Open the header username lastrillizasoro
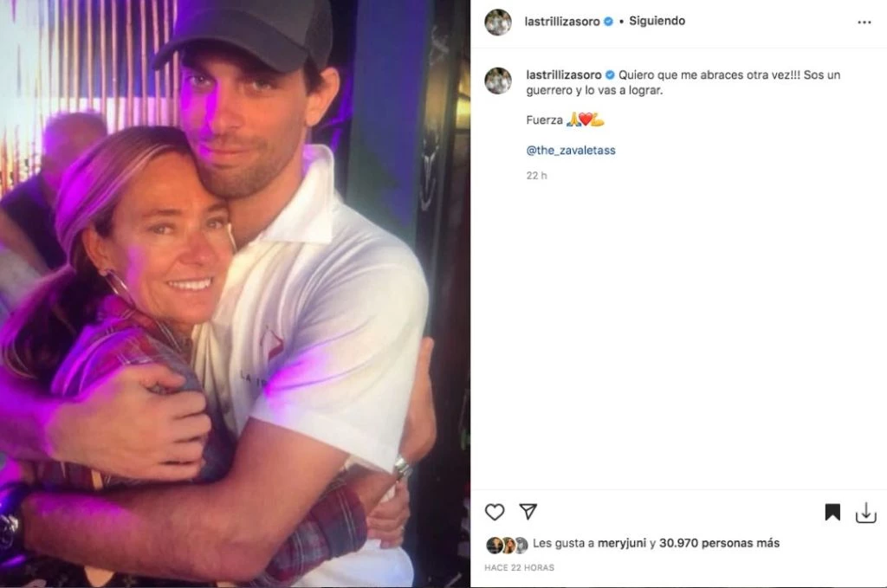887x588 pixels. pyautogui.click(x=563, y=22)
